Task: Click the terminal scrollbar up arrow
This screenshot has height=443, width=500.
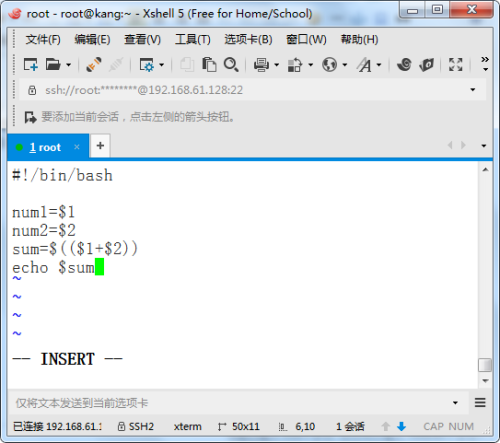Action: coord(485,170)
